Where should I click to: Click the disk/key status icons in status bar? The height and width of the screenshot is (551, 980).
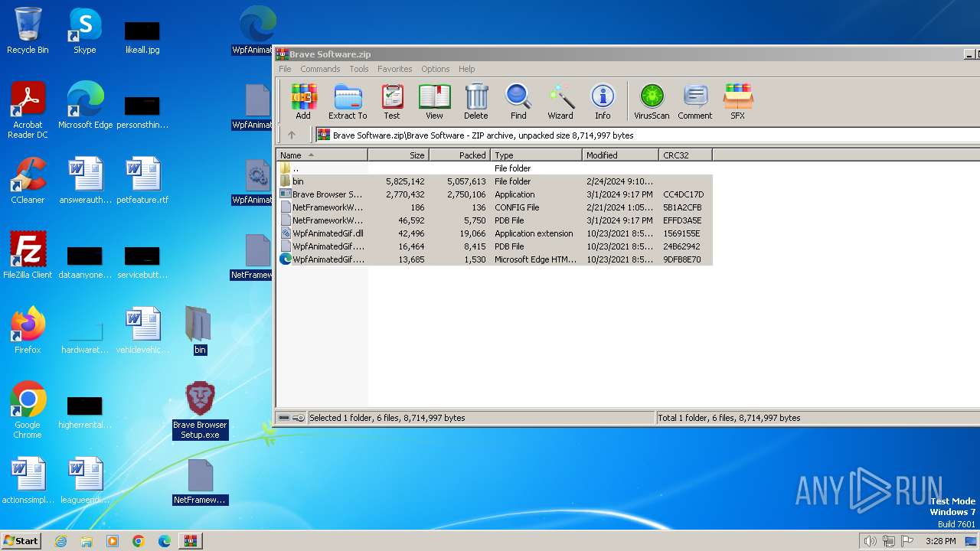[x=291, y=418]
